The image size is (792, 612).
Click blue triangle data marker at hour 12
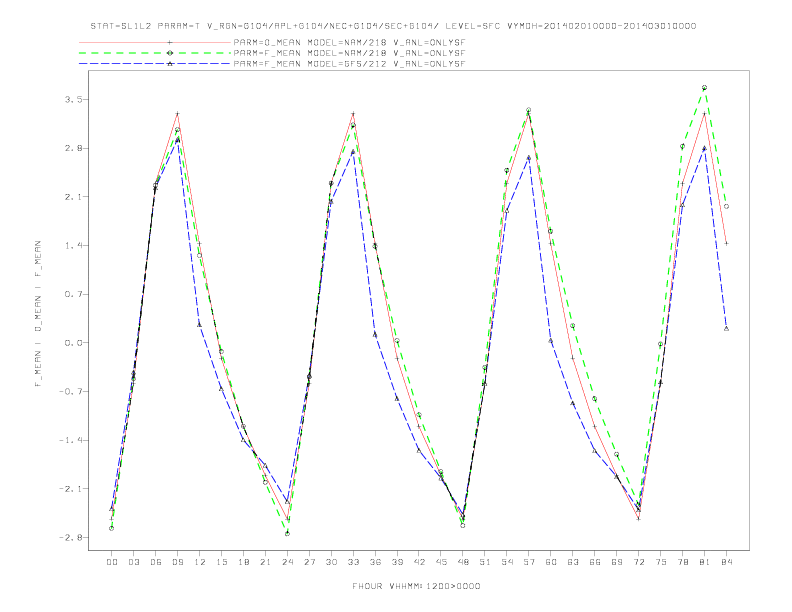tap(200, 325)
